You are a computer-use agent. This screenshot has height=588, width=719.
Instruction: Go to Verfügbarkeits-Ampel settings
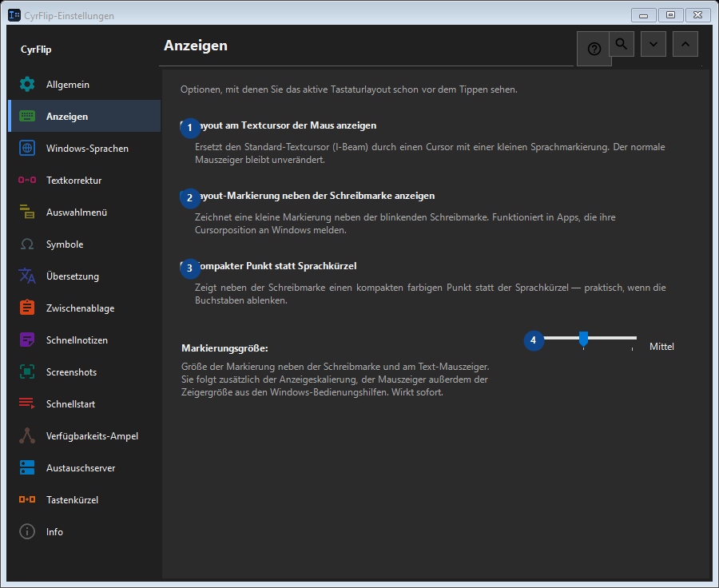(x=85, y=435)
